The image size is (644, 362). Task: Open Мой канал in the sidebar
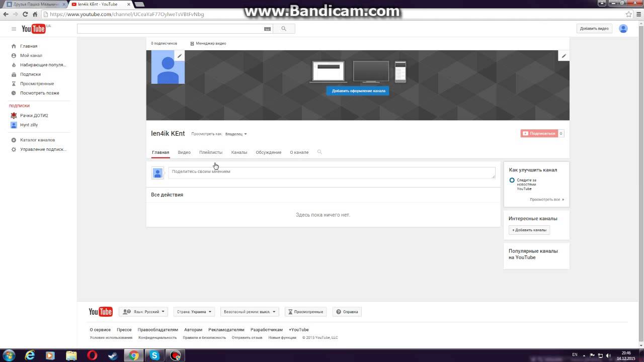[x=31, y=55]
